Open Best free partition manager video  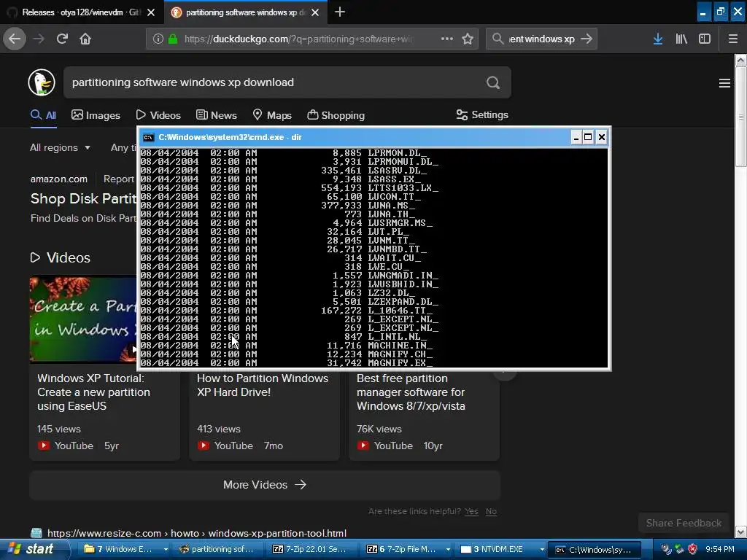coord(411,392)
